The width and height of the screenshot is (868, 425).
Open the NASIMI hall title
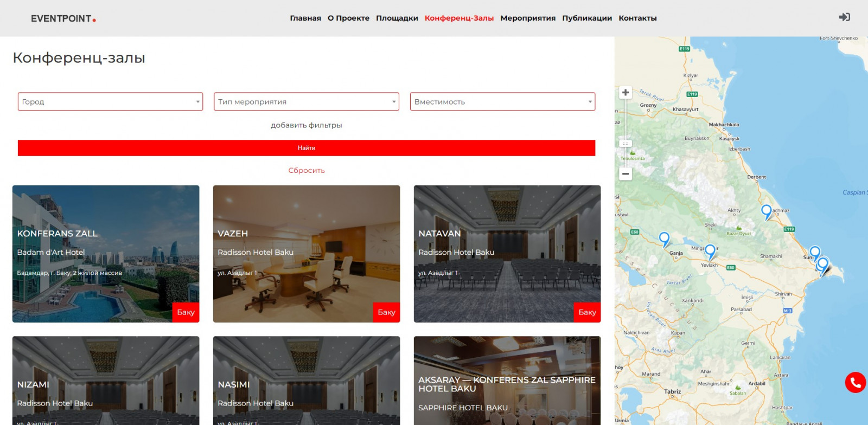(234, 384)
